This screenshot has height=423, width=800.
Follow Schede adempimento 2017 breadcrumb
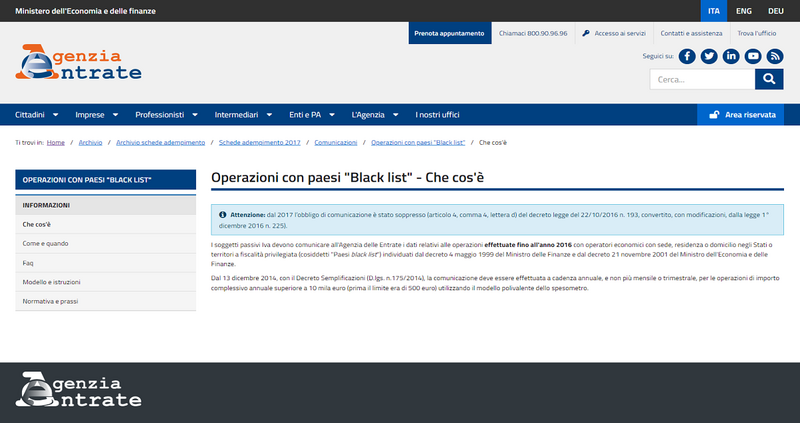260,142
